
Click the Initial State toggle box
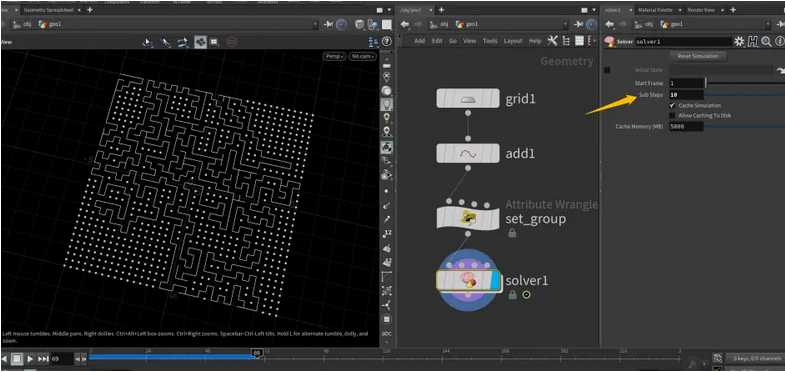tap(607, 70)
